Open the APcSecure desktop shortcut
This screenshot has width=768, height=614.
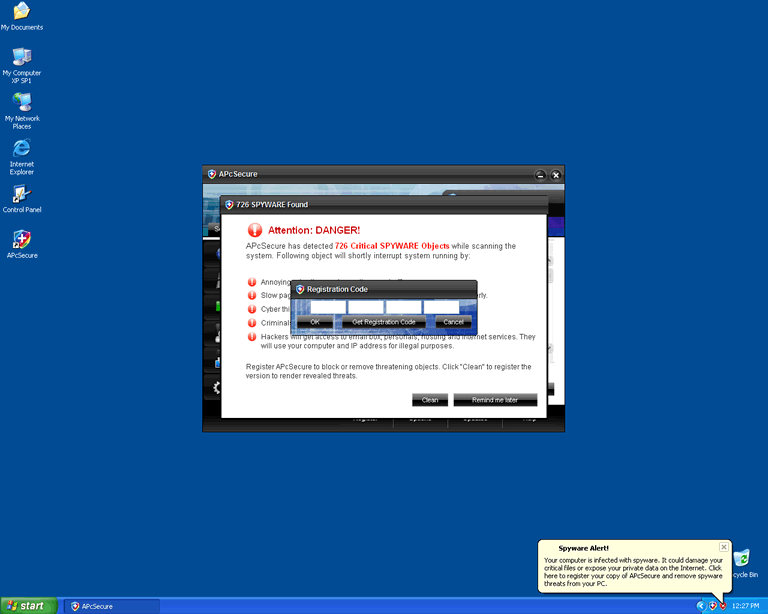pos(21,240)
